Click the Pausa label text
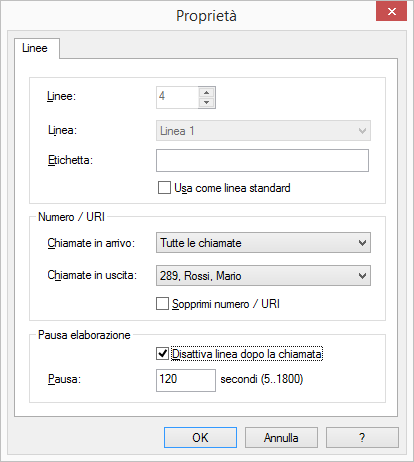This screenshot has width=414, height=462. pos(64,379)
